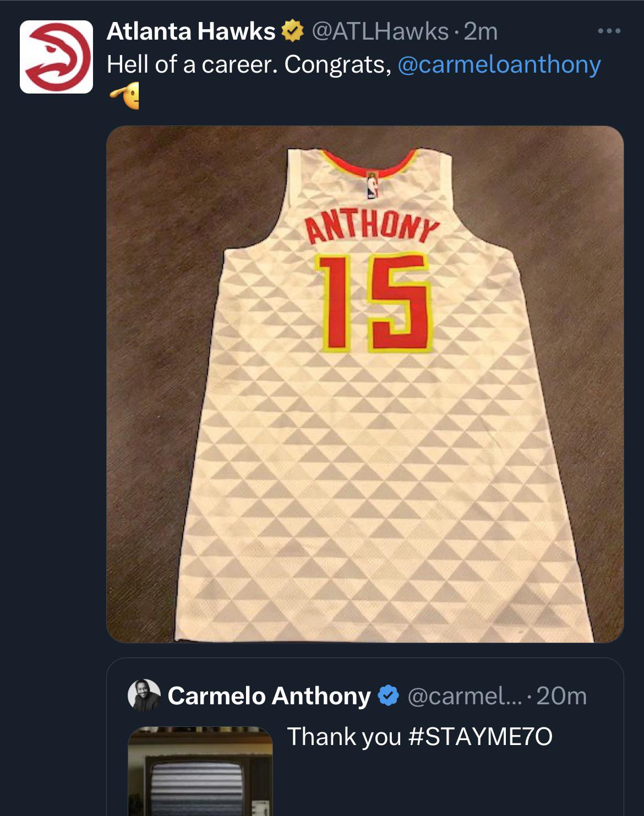644x816 pixels.
Task: Open the Atlanta Hawks profile avatar
Action: pyautogui.click(x=56, y=57)
